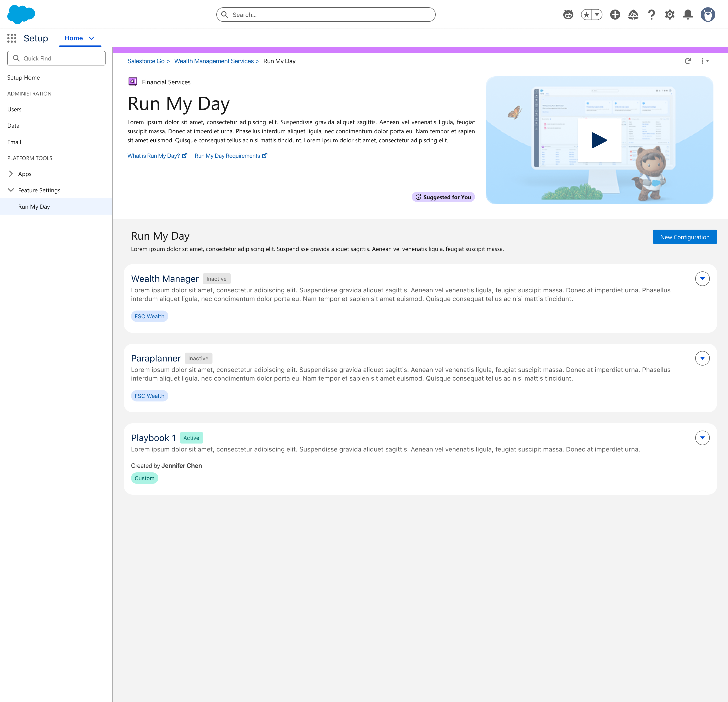Open the user avatar profile menu

pos(708,15)
